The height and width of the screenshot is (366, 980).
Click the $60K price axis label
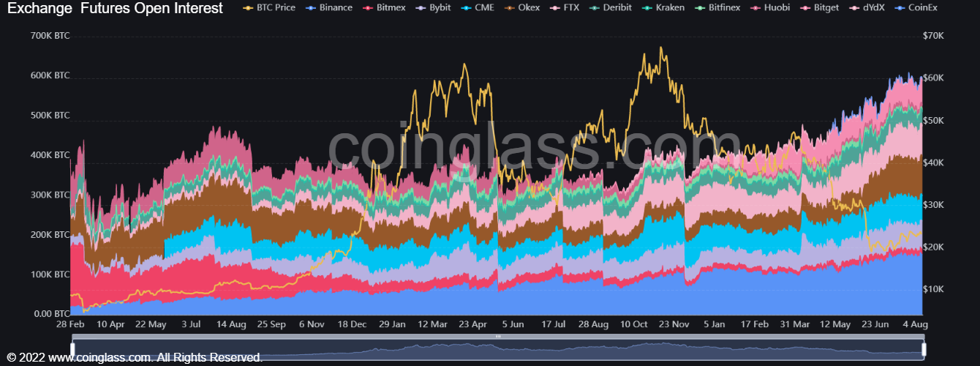[x=934, y=78]
